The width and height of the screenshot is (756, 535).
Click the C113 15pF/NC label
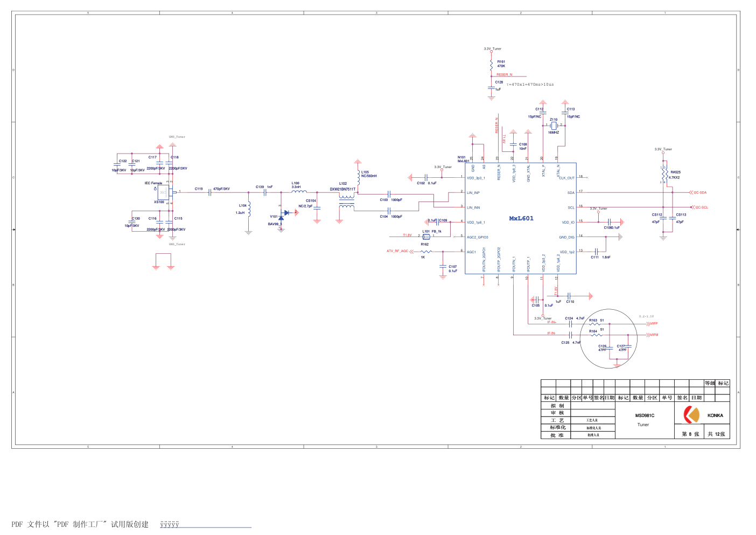tap(573, 113)
